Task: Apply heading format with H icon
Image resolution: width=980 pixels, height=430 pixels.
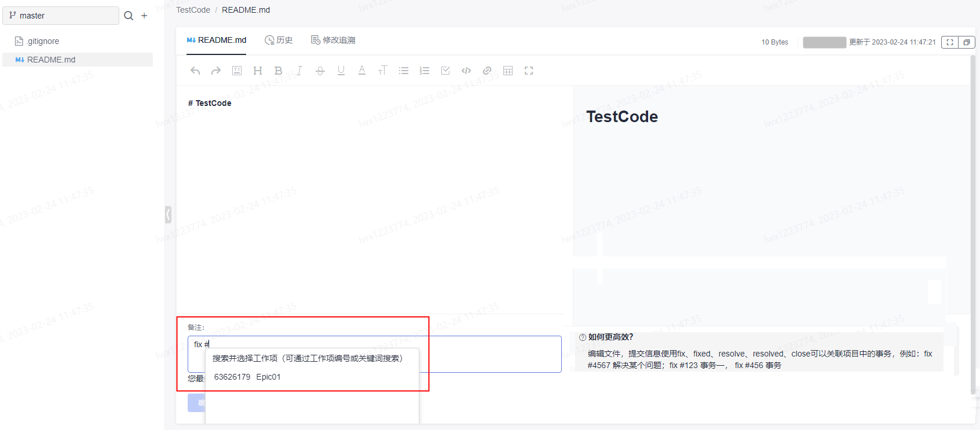Action: (258, 71)
